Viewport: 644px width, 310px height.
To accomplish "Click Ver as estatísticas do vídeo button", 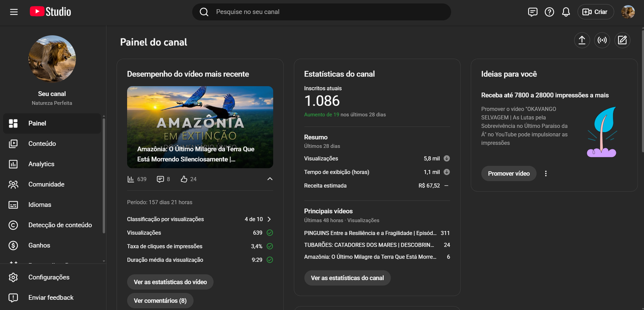I will pyautogui.click(x=170, y=282).
